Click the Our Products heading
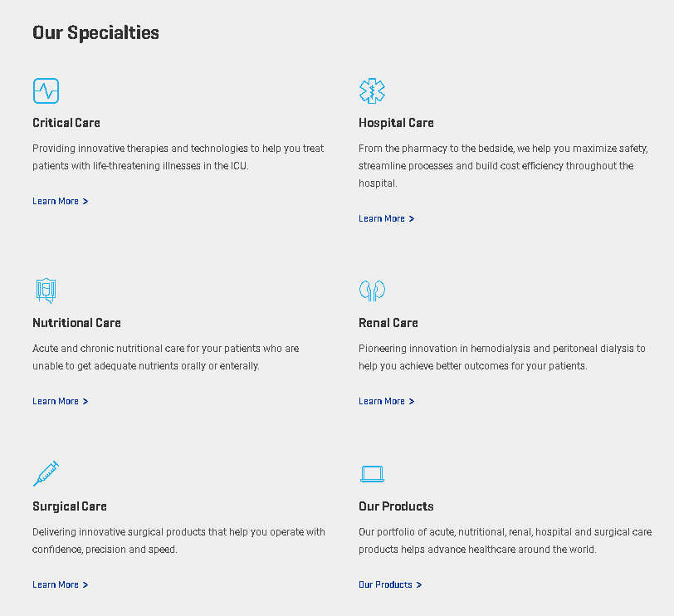The height and width of the screenshot is (616, 674). 396,506
